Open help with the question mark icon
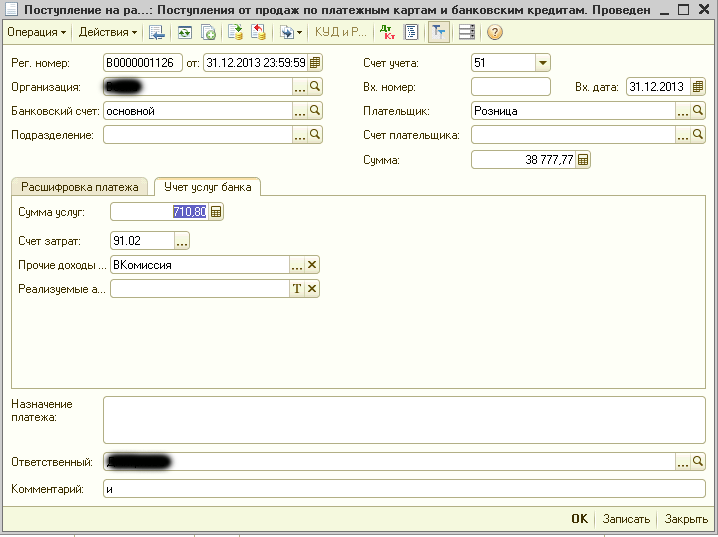Viewport: 718px width, 537px height. point(494,32)
